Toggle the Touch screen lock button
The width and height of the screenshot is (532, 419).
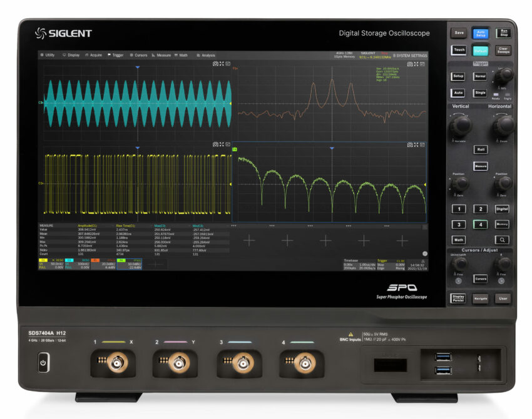[459, 49]
